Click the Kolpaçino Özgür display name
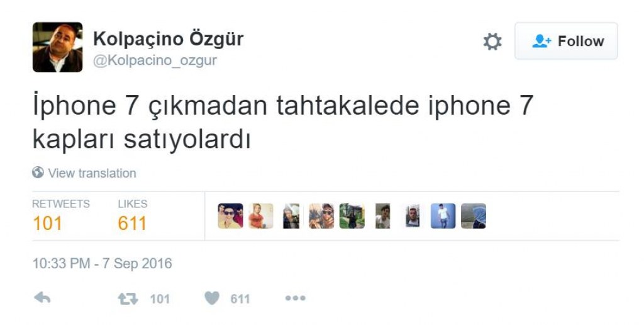Image resolution: width=644 pixels, height=325 pixels. [169, 39]
